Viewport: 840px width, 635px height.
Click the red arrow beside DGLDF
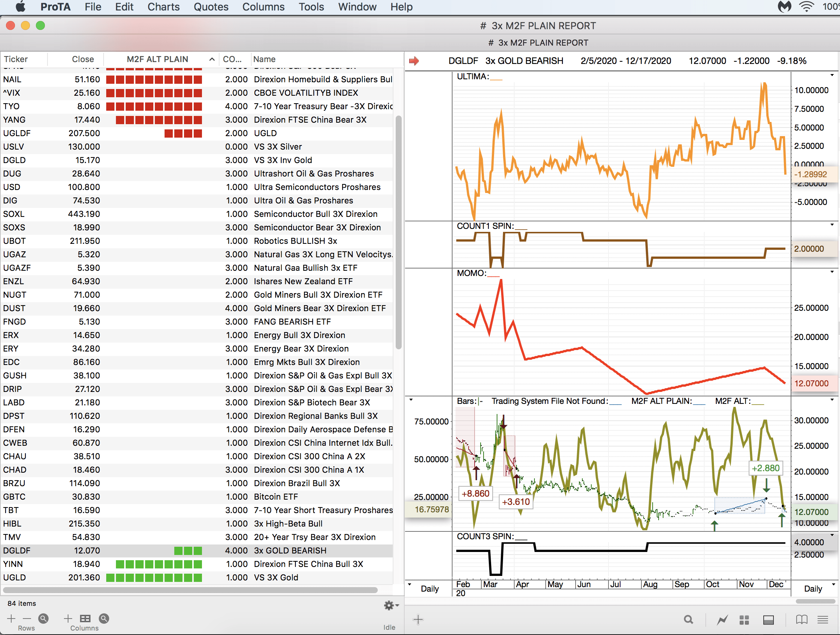[x=414, y=61]
